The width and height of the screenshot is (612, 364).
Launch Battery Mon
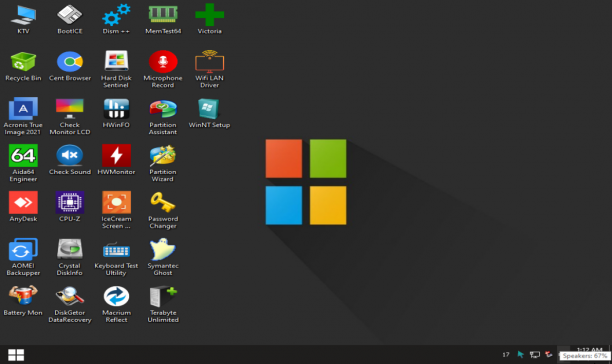(23, 300)
